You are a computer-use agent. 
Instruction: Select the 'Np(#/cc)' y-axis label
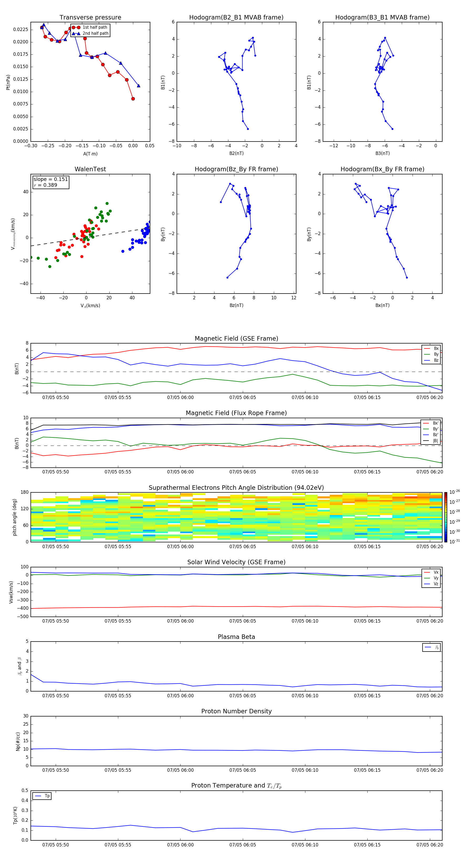point(18,741)
